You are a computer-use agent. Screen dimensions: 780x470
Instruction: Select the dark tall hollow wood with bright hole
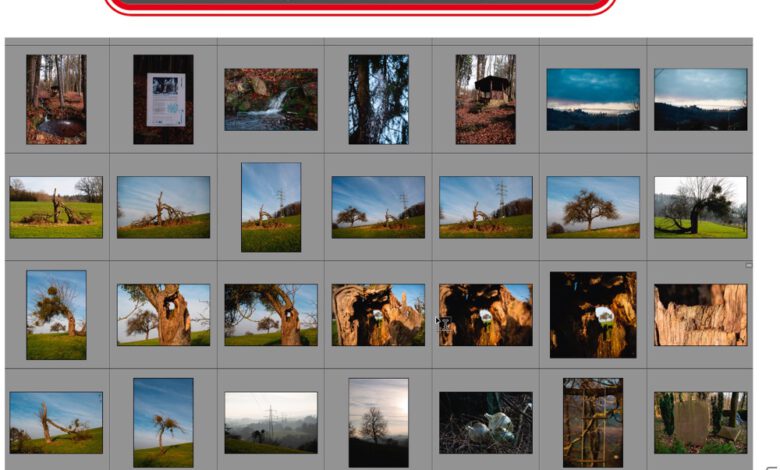[x=593, y=315]
